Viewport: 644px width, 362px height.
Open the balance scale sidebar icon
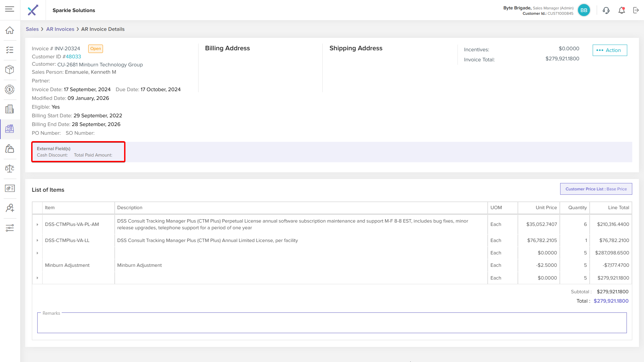coord(10,169)
